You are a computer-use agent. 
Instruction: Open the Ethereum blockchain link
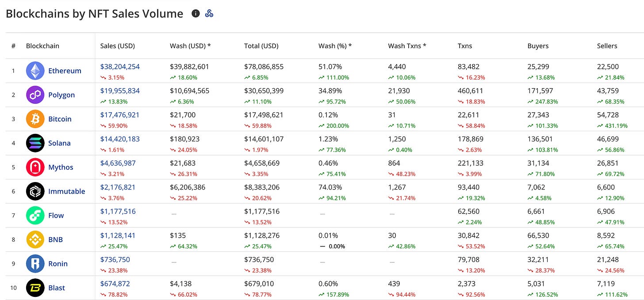coord(65,71)
